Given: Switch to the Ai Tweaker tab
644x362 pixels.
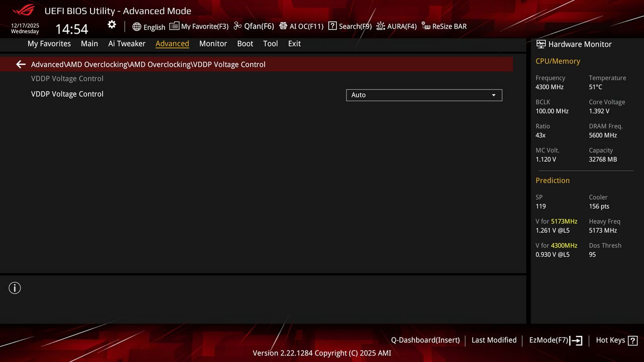Looking at the screenshot, I should 127,44.
